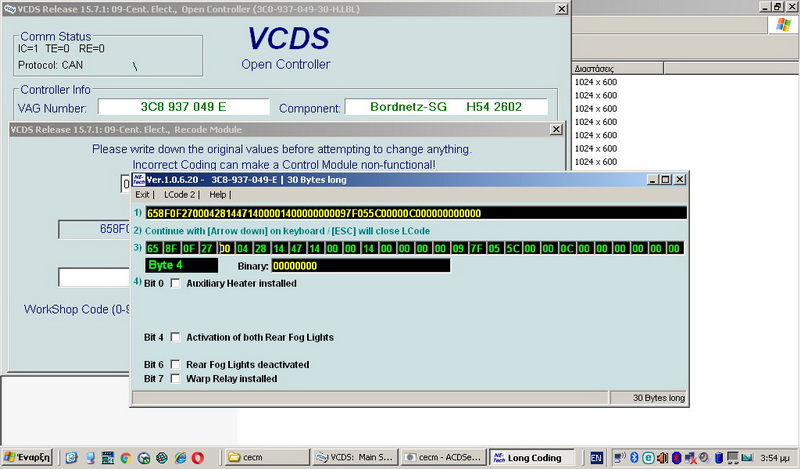Click the Windows flag logo in background window
This screenshot has width=800, height=469.
784,24
